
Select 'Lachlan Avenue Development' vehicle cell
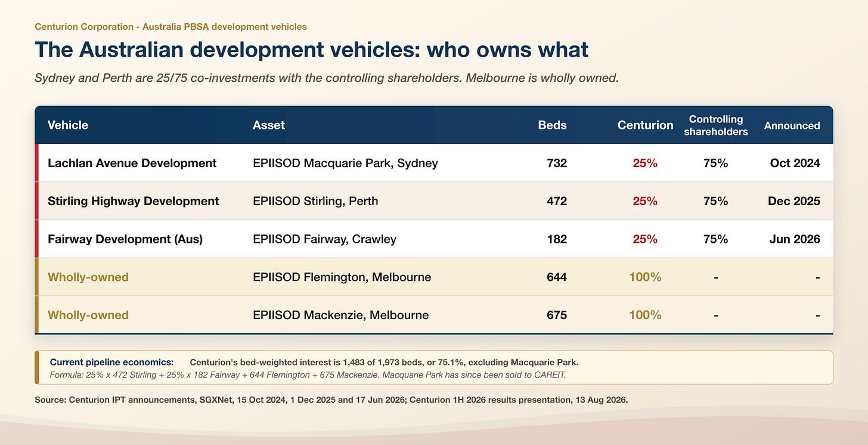[x=132, y=163]
